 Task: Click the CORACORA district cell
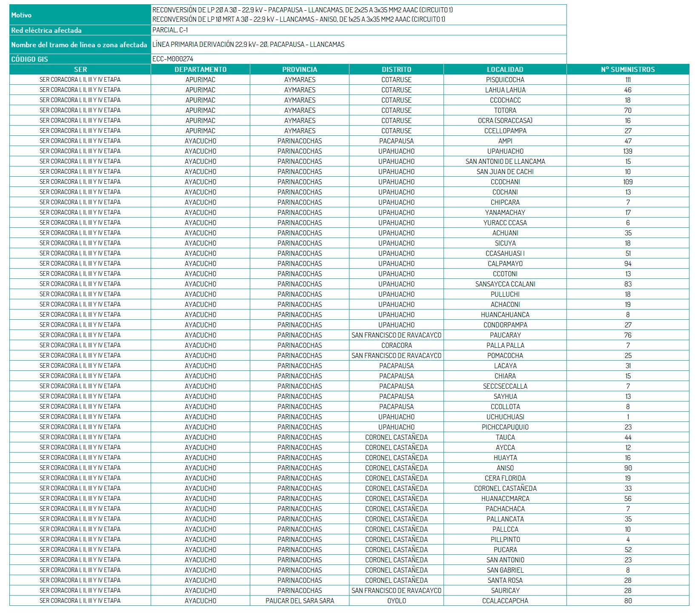(396, 345)
